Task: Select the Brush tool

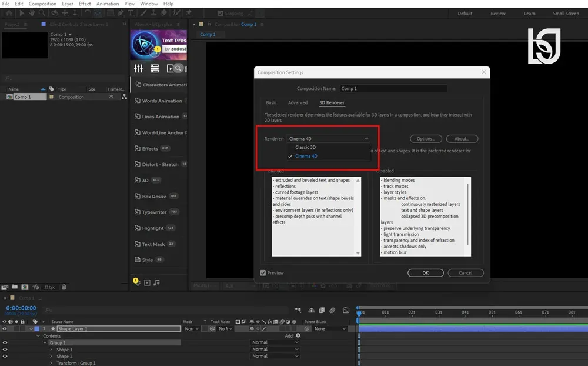Action: click(143, 13)
